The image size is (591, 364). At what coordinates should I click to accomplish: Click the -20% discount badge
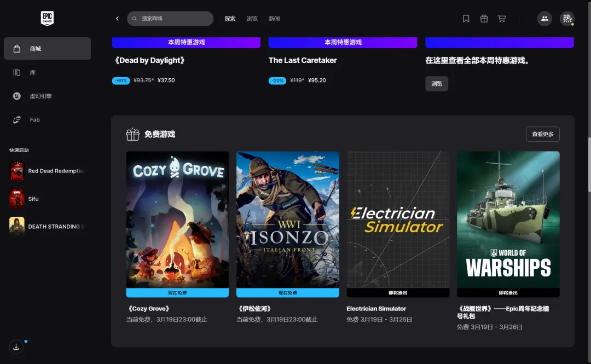pos(277,80)
